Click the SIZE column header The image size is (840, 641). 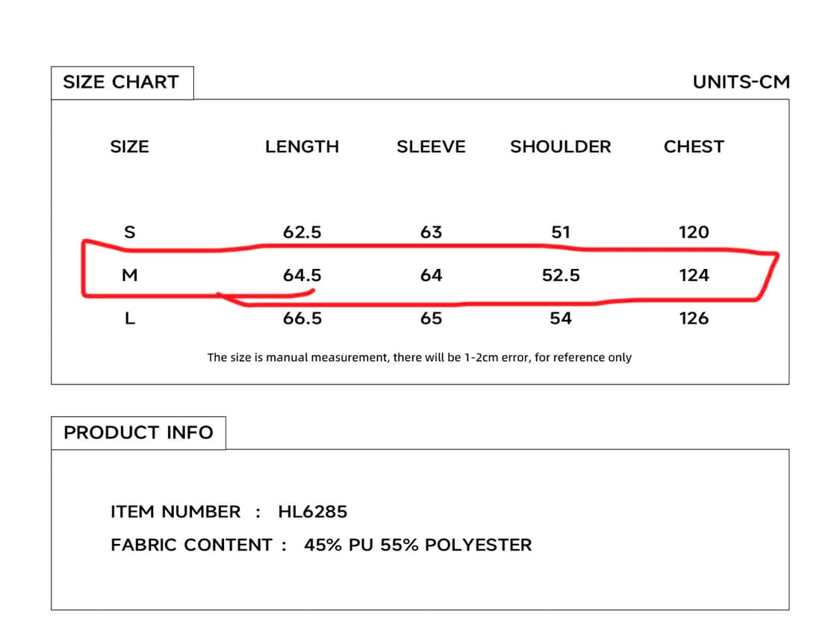(129, 146)
